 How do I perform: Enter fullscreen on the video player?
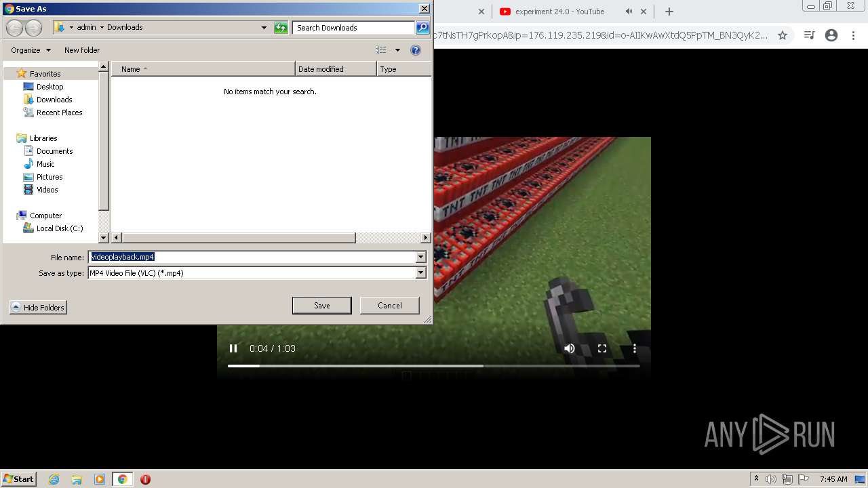click(x=602, y=348)
